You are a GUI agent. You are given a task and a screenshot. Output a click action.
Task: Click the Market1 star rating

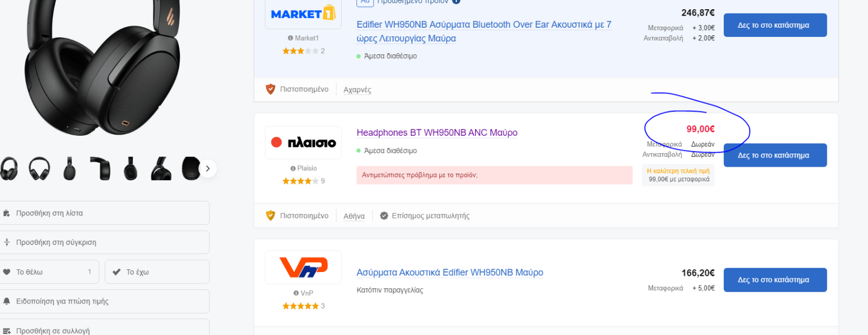(301, 51)
